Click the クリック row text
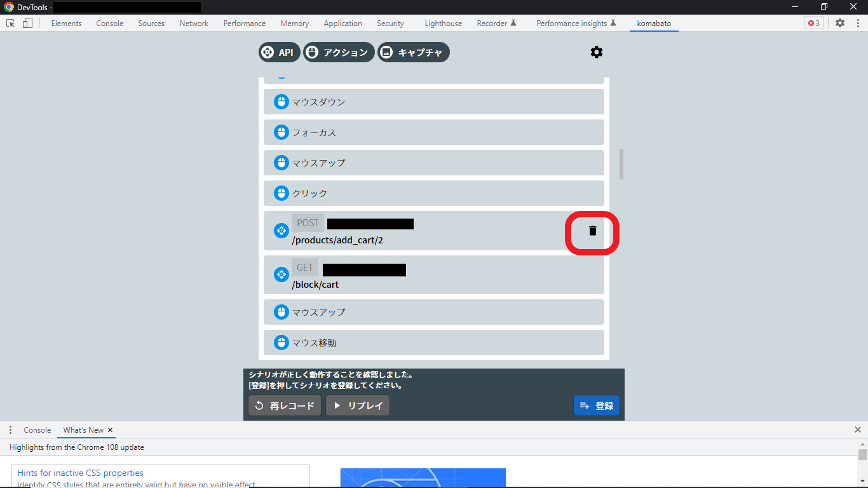The width and height of the screenshot is (868, 488). pyautogui.click(x=310, y=193)
